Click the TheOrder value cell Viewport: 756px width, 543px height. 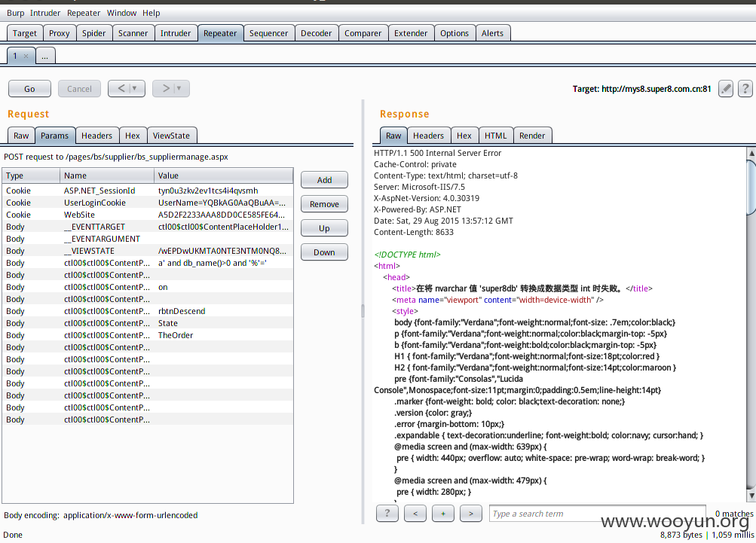[224, 335]
